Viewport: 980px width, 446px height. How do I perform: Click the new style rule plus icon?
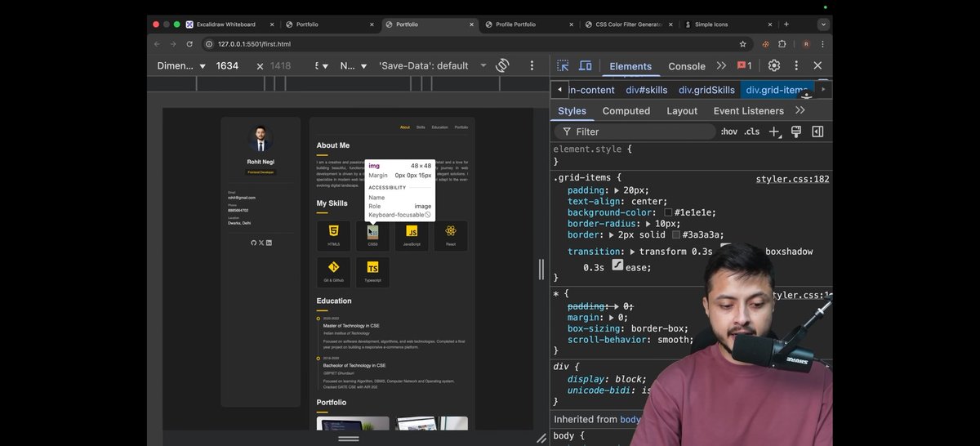point(775,132)
